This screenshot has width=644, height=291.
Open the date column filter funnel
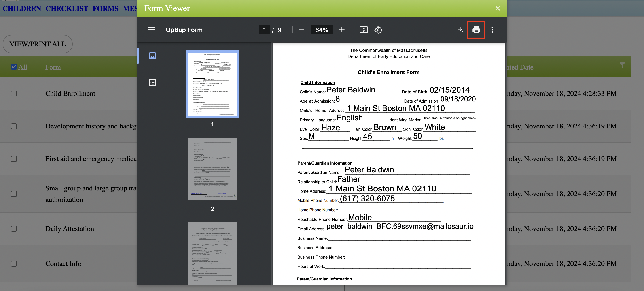[622, 65]
